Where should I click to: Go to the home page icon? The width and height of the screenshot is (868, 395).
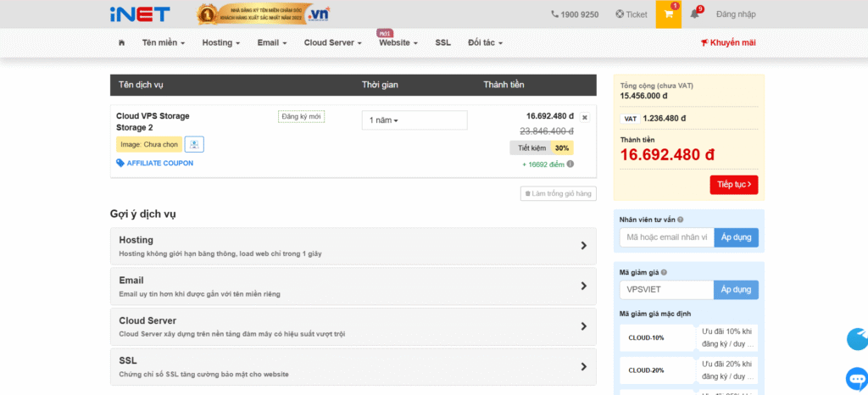(122, 43)
